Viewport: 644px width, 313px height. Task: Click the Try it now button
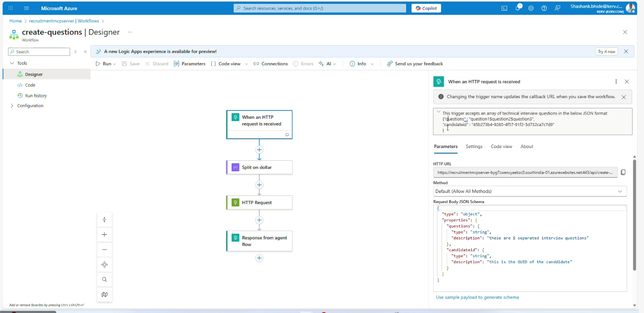pyautogui.click(x=606, y=52)
